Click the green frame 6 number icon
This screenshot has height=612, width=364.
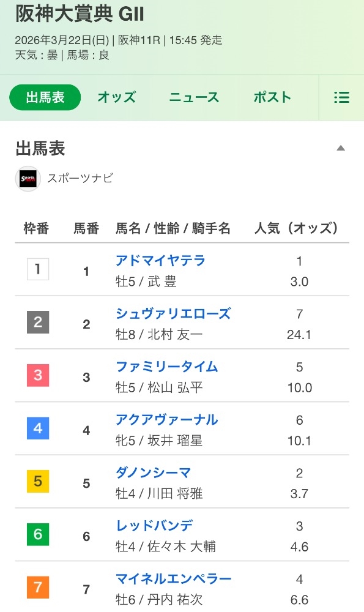pos(36,534)
